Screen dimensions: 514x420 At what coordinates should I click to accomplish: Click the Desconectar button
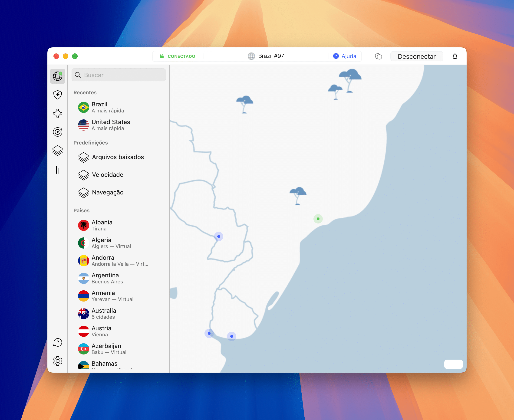pos(416,56)
